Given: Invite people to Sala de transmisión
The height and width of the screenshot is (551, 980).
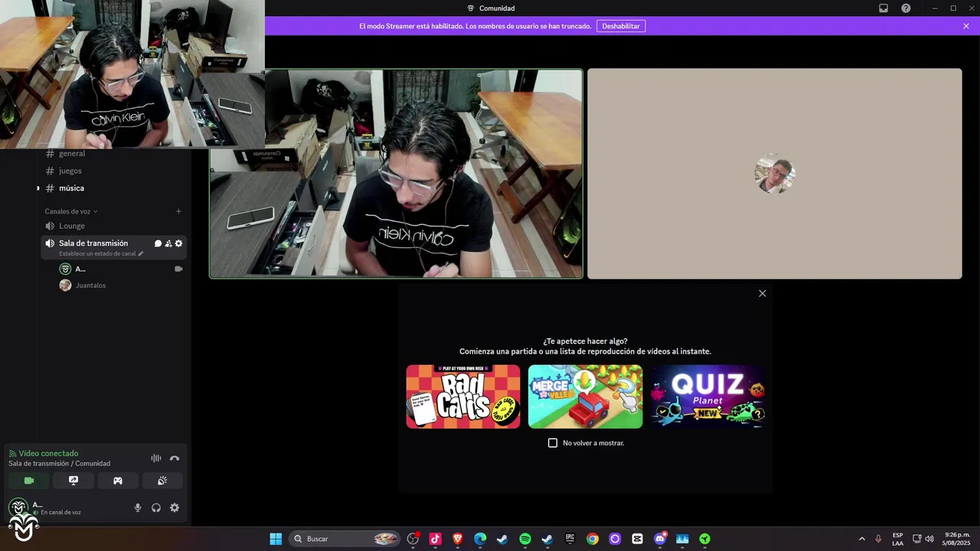Looking at the screenshot, I should (168, 243).
